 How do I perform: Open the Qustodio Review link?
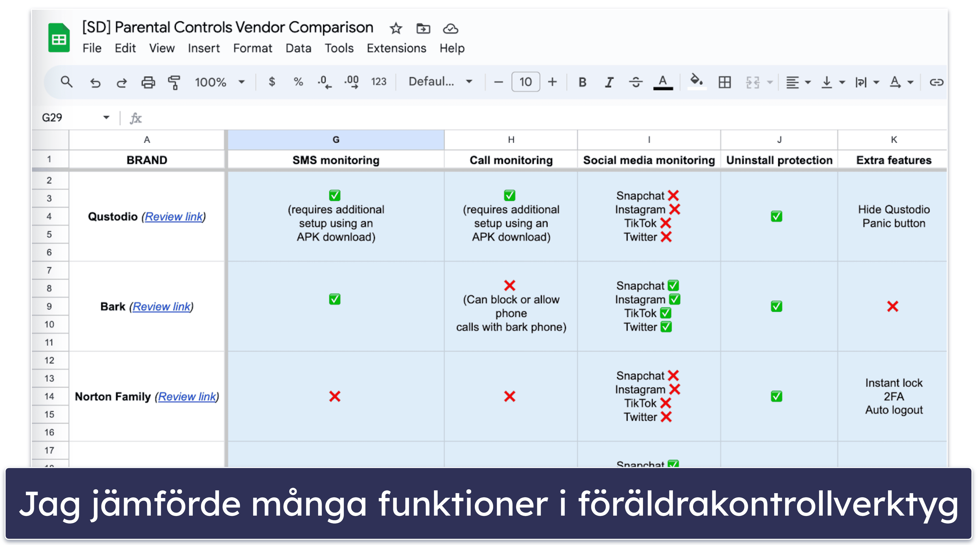(x=174, y=217)
